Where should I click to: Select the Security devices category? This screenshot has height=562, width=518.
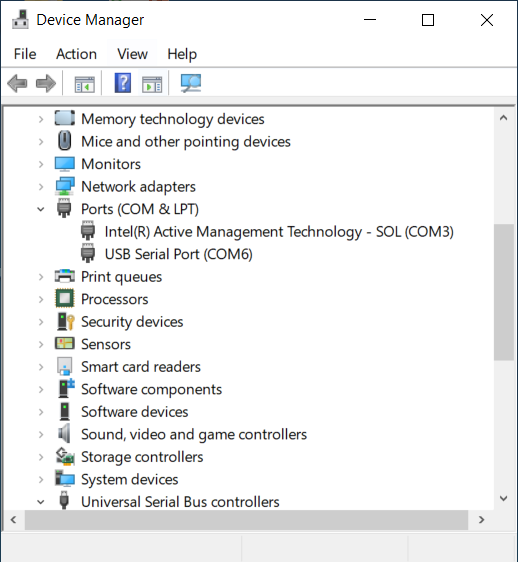click(x=132, y=322)
